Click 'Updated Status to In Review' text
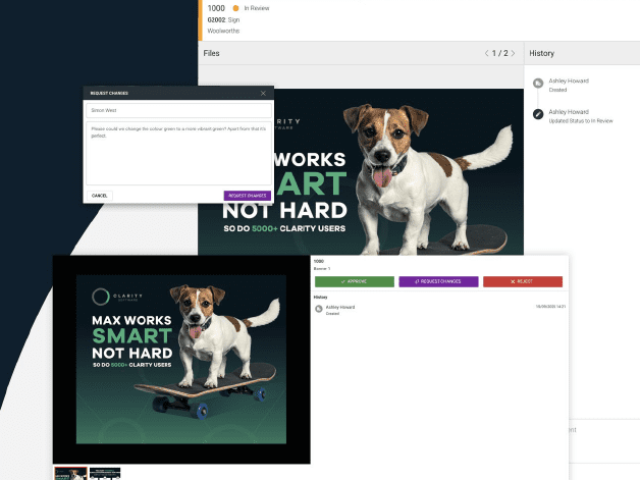The height and width of the screenshot is (480, 640). click(580, 121)
